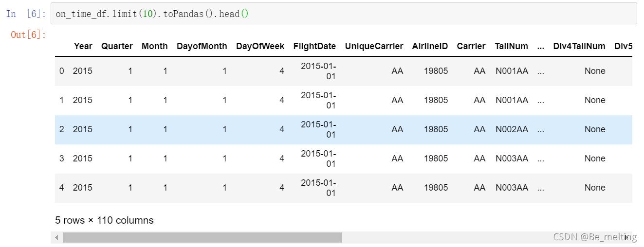The image size is (644, 247).
Task: Click the horizontal scrollbar left arrow
Action: coord(57,238)
